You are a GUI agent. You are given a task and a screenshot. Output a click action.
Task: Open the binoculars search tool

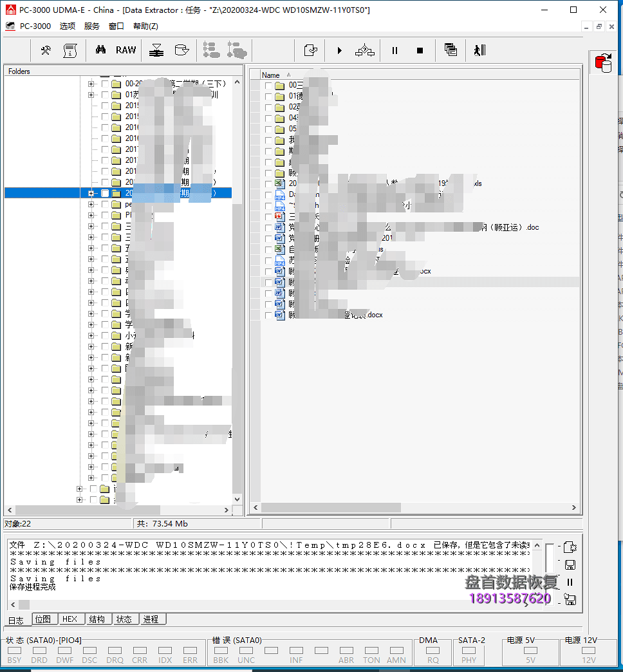pyautogui.click(x=100, y=50)
